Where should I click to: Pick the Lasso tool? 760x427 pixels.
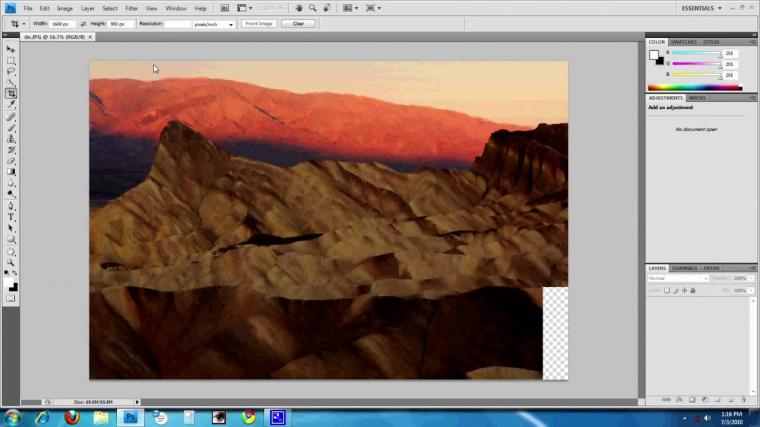pyautogui.click(x=11, y=71)
